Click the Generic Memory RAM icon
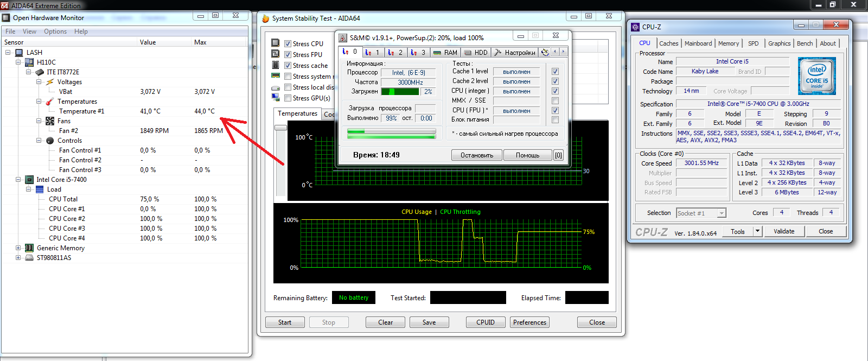Viewport: 868px width, 361px height. [x=29, y=248]
